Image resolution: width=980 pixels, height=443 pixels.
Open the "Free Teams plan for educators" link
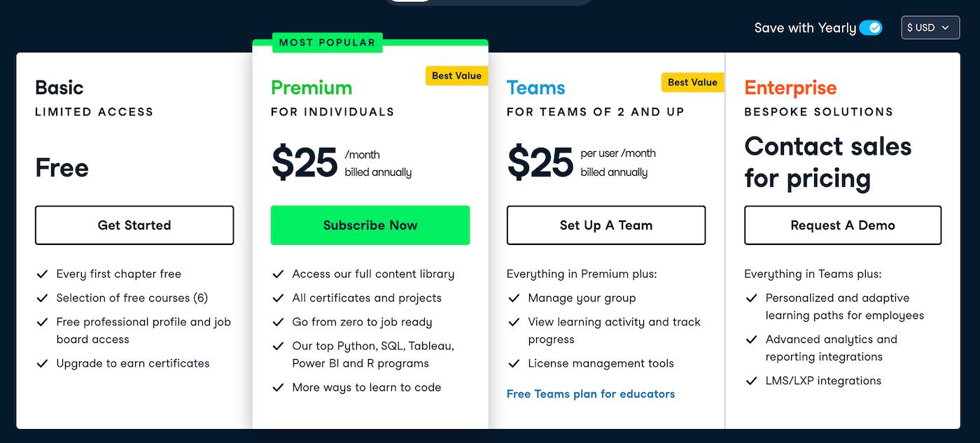tap(590, 393)
